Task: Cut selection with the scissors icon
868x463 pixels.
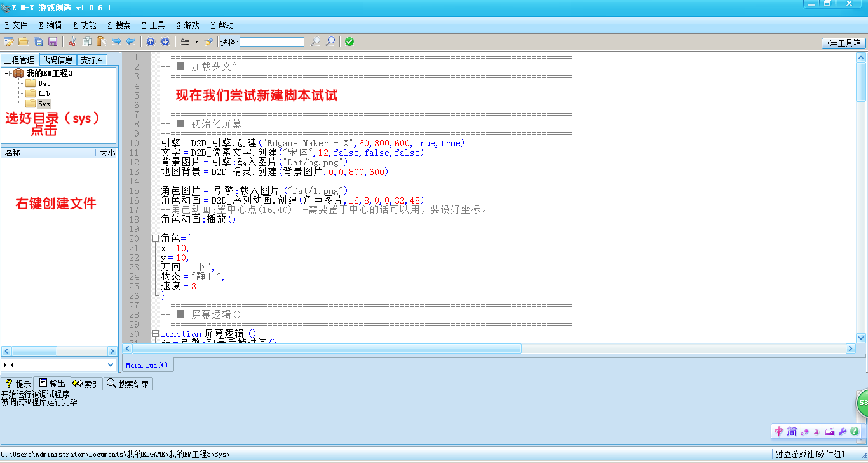Action: tap(72, 42)
